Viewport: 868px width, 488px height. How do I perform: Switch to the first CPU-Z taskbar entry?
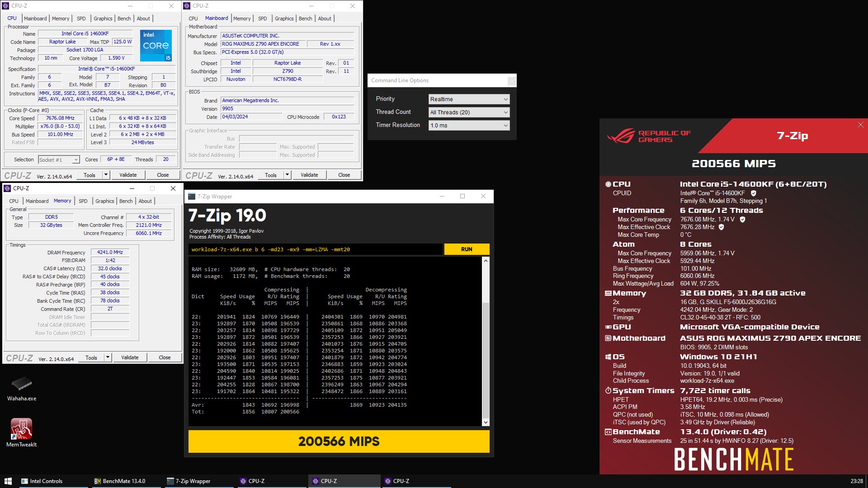pyautogui.click(x=271, y=481)
